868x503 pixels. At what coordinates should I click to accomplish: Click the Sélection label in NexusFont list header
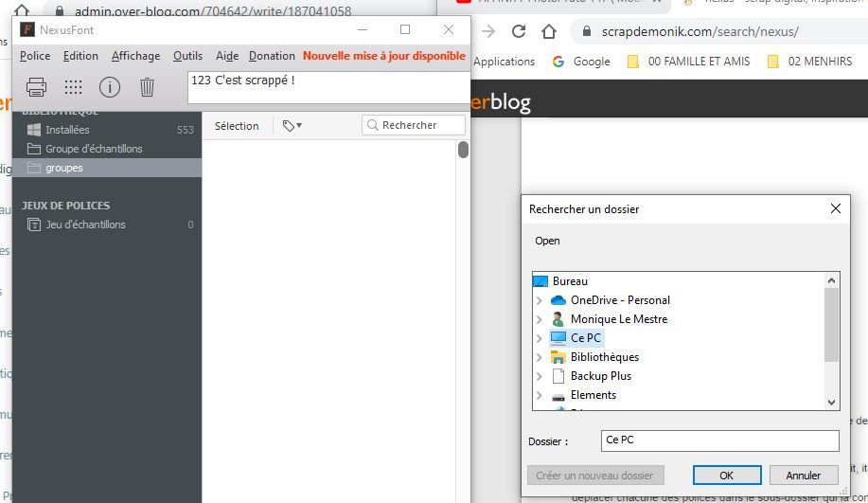(237, 126)
